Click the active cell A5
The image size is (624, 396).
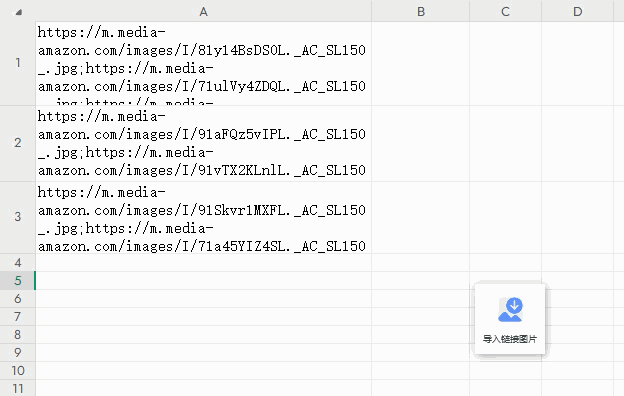[x=203, y=281]
